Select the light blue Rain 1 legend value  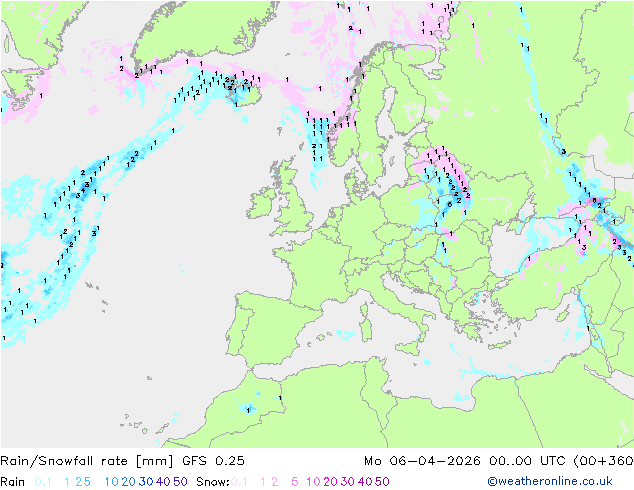pos(67,482)
